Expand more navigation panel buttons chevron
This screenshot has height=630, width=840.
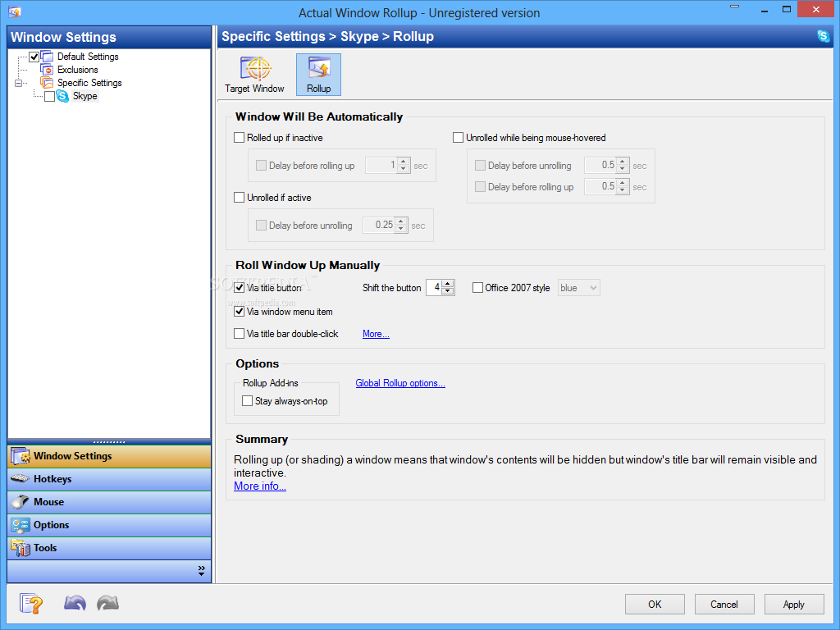(202, 571)
